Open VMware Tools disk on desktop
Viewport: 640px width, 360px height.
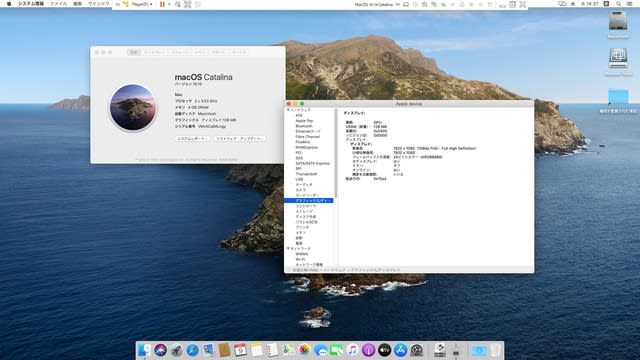pos(618,58)
